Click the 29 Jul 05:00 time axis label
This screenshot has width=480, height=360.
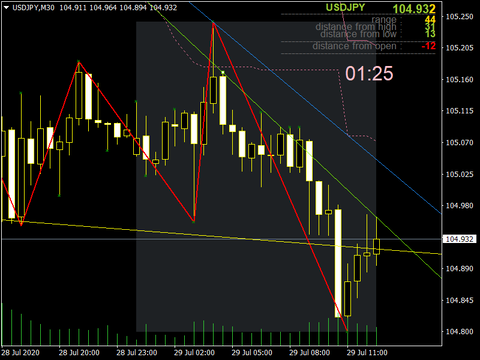point(252,353)
